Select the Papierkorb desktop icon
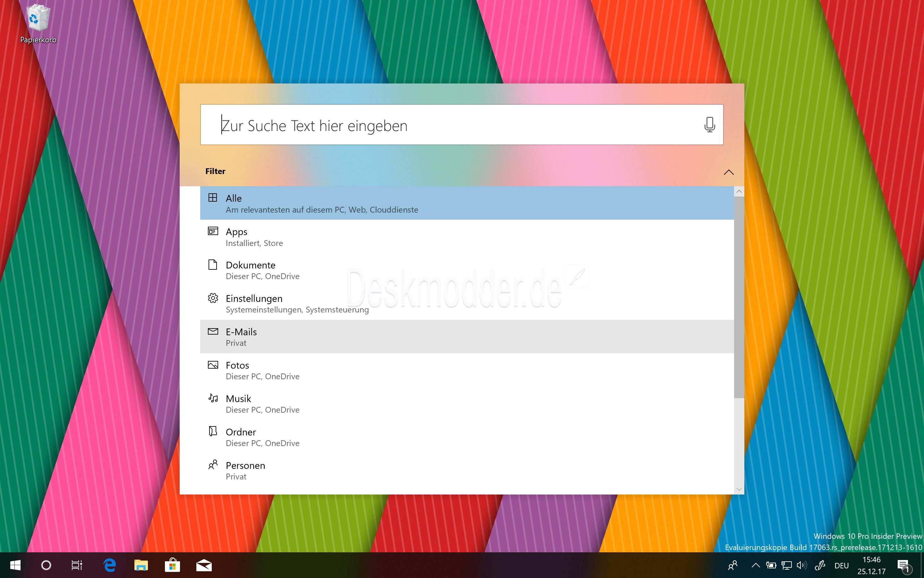 38,24
